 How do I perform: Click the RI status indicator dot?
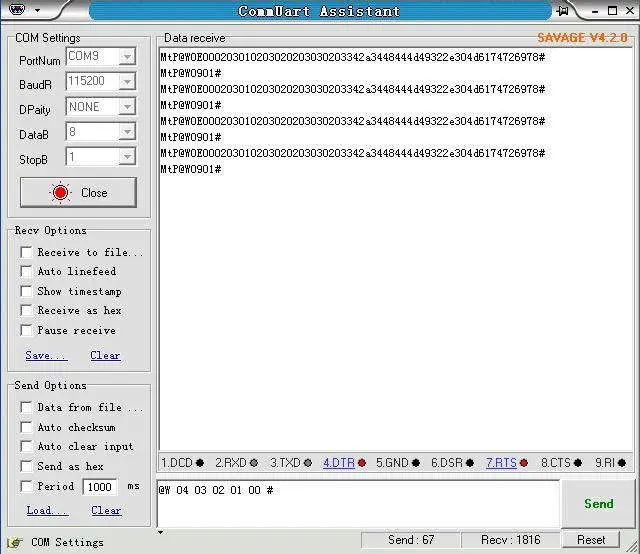click(x=622, y=463)
